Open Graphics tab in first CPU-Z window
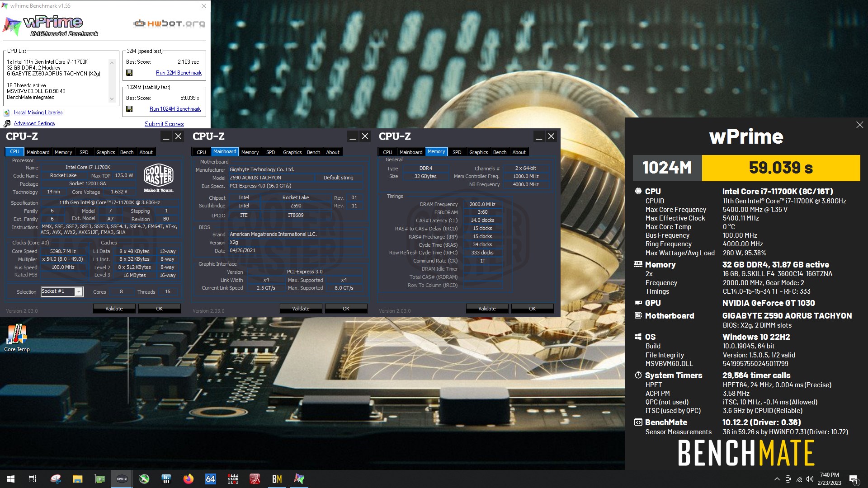868x488 pixels. click(x=106, y=152)
